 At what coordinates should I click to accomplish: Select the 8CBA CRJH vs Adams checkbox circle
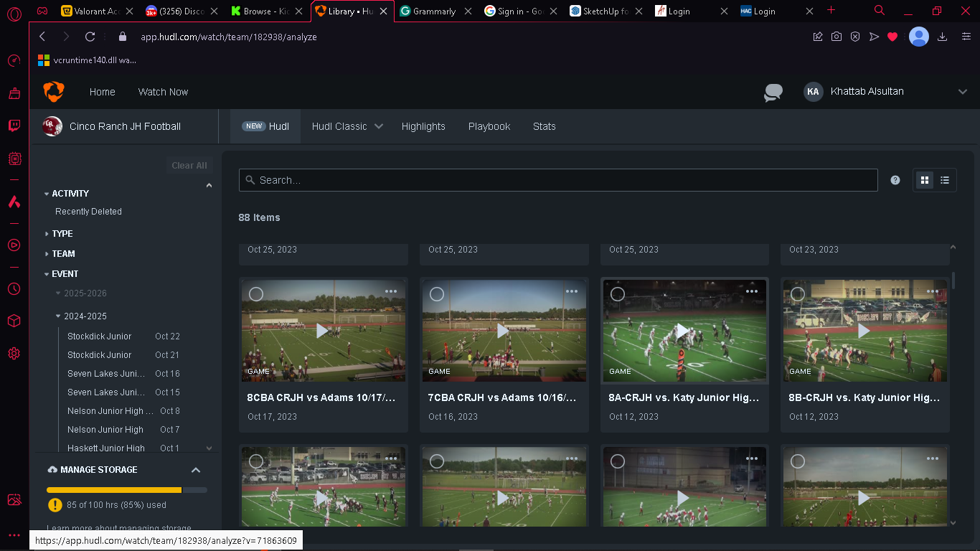click(x=256, y=294)
